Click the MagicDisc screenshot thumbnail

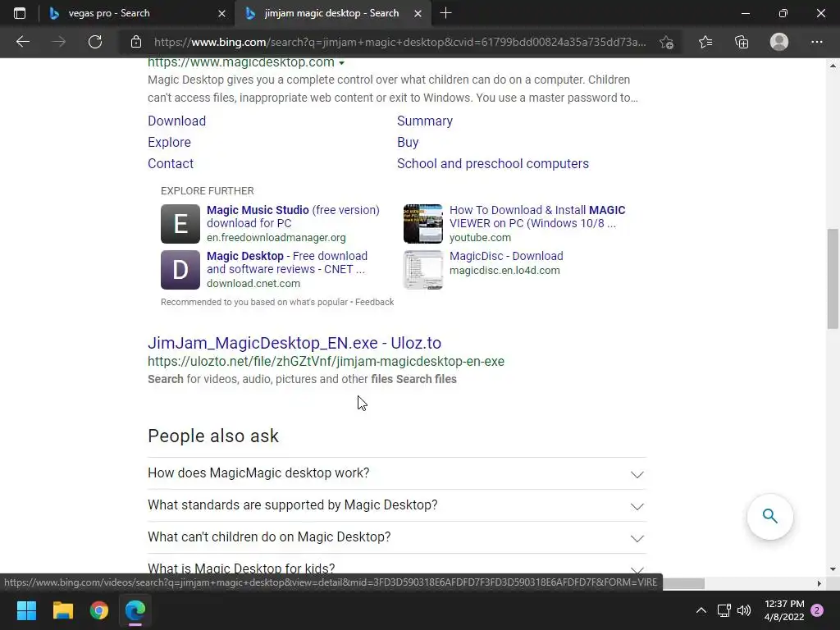[x=423, y=270]
